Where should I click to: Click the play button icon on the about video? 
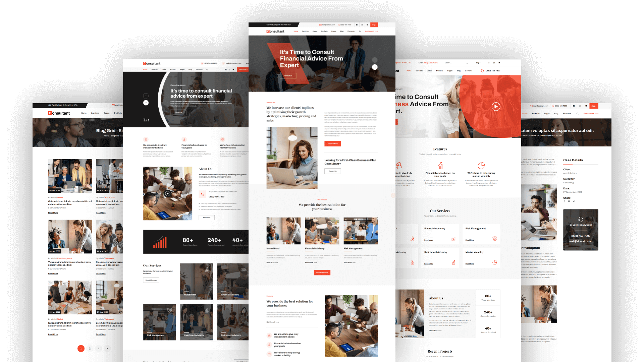(167, 192)
